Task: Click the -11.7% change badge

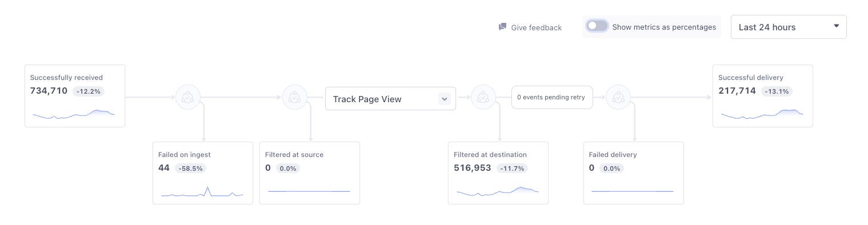Action: tap(512, 168)
